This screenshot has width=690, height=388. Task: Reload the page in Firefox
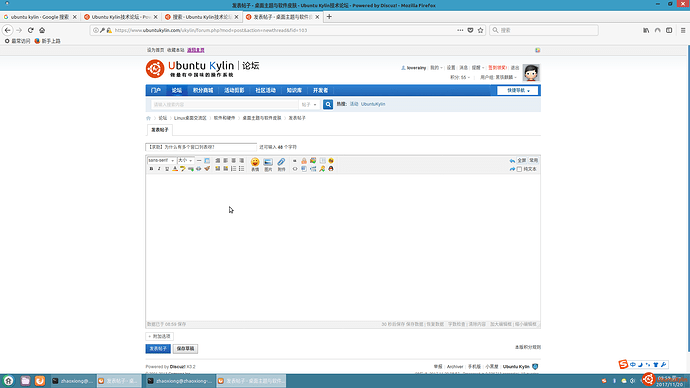[x=30, y=30]
